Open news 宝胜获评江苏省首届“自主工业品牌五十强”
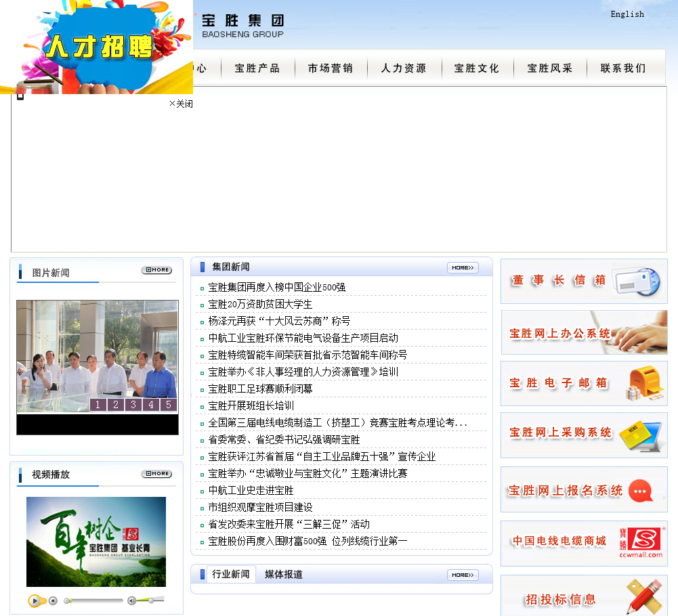Screen dimensions: 678x616 tap(322, 456)
